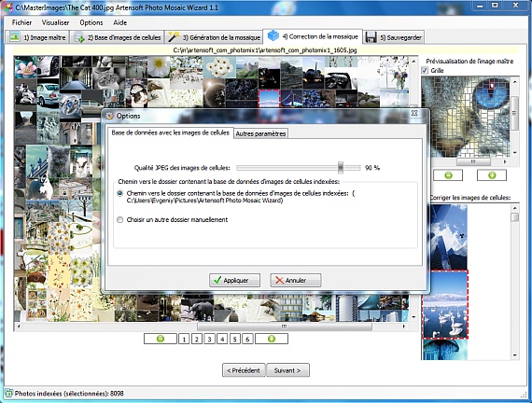
Task: Click the red-highlighted cell in the mosaic
Action: pos(269,98)
